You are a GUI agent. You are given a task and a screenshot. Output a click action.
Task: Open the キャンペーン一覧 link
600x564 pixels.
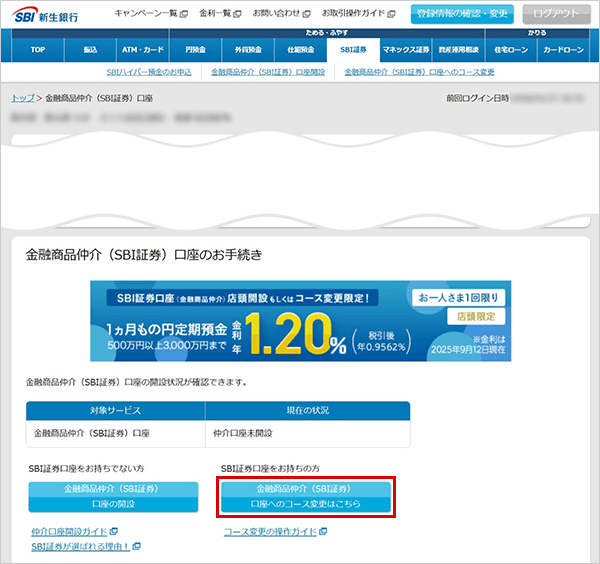[146, 13]
